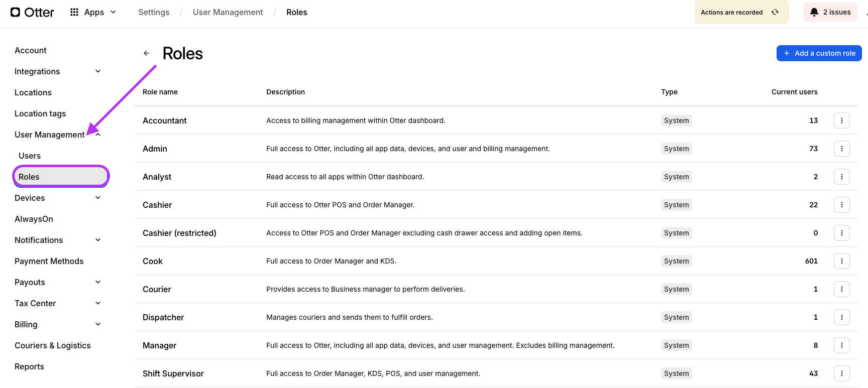This screenshot has width=868, height=388.
Task: Click the refresh icon in Actions recorded
Action: [775, 12]
